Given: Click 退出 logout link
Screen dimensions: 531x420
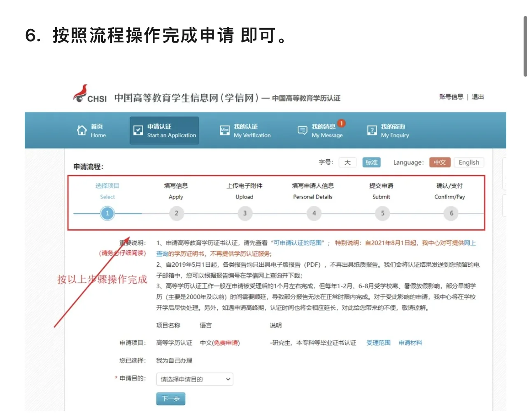Looking at the screenshot, I should 477,97.
